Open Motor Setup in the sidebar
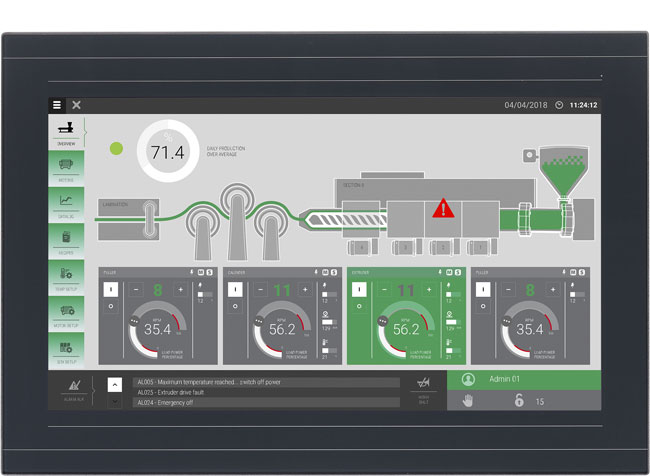The width and height of the screenshot is (650, 476). [66, 311]
